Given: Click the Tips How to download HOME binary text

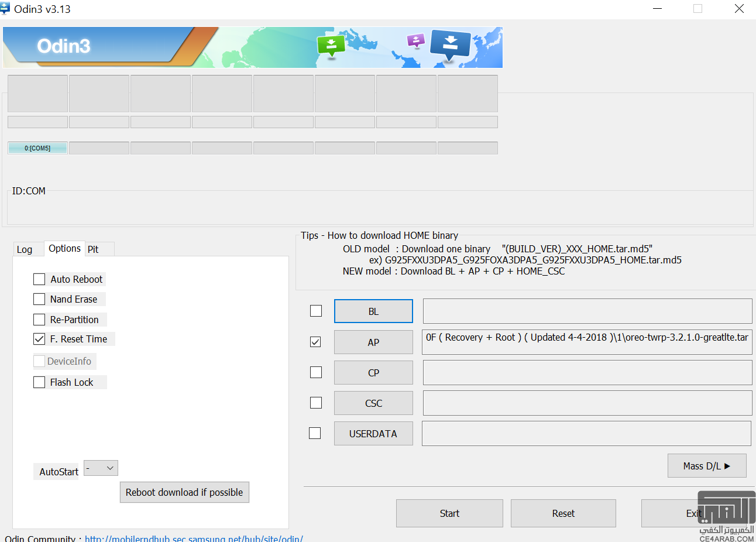Looking at the screenshot, I should (380, 235).
